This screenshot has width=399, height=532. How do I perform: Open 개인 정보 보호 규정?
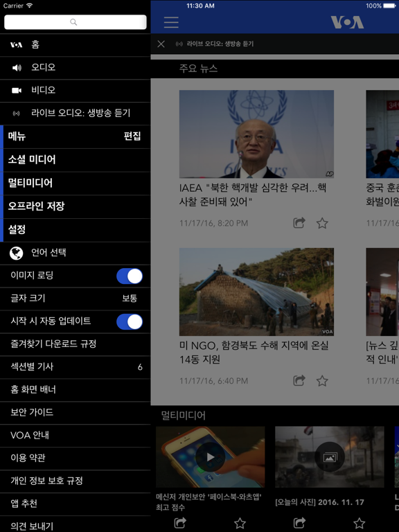76,481
